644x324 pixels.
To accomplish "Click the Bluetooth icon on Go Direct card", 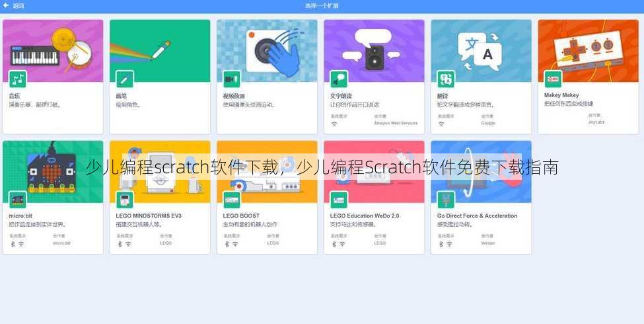I will point(441,244).
